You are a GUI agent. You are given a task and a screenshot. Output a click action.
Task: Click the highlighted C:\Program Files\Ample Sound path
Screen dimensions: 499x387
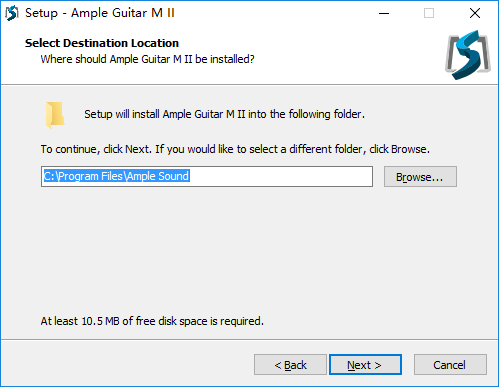pos(117,176)
